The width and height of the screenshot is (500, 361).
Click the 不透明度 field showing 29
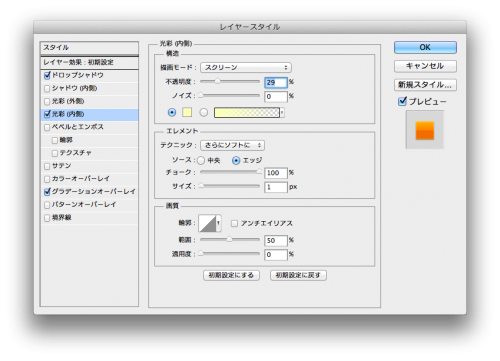(x=276, y=83)
